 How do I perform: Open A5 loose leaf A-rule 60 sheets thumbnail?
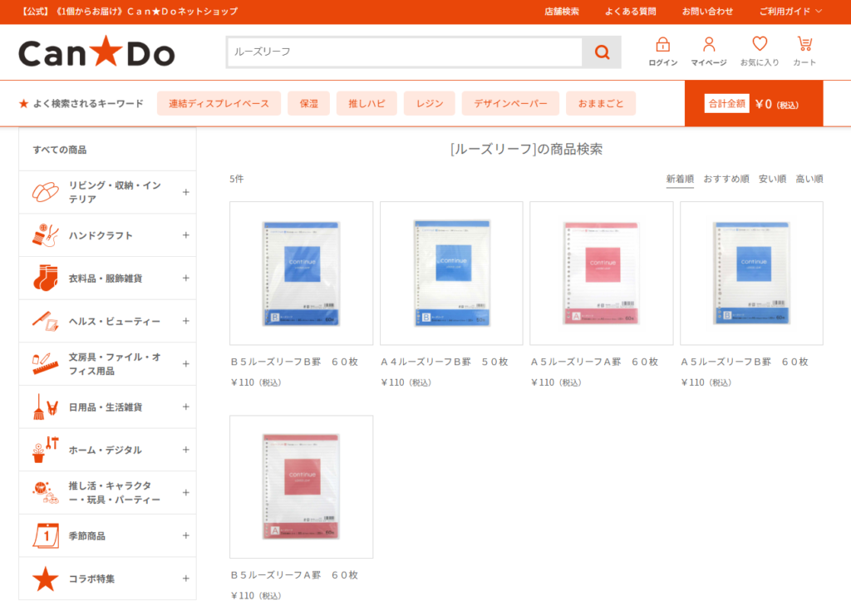pyautogui.click(x=602, y=273)
